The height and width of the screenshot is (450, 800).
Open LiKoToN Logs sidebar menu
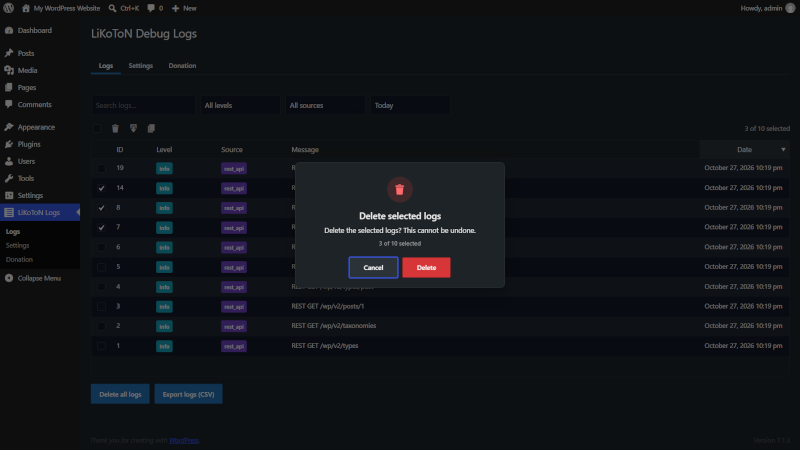(x=40, y=212)
